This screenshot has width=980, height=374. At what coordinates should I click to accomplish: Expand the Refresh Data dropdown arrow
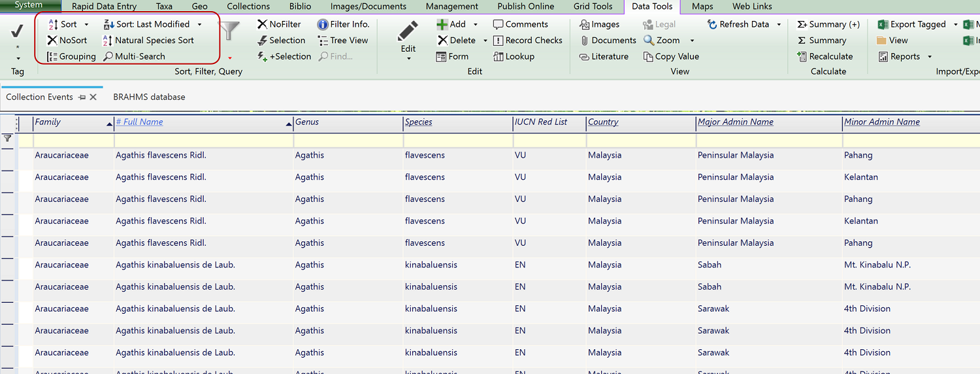click(779, 24)
